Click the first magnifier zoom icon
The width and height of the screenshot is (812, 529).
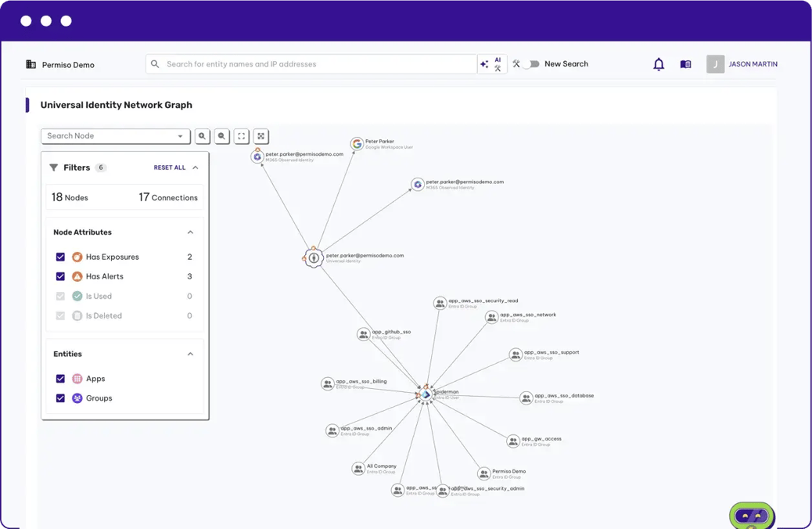[203, 136]
